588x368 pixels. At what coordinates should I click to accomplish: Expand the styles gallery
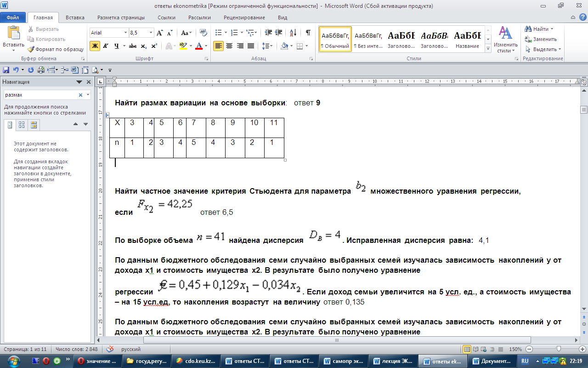point(488,49)
